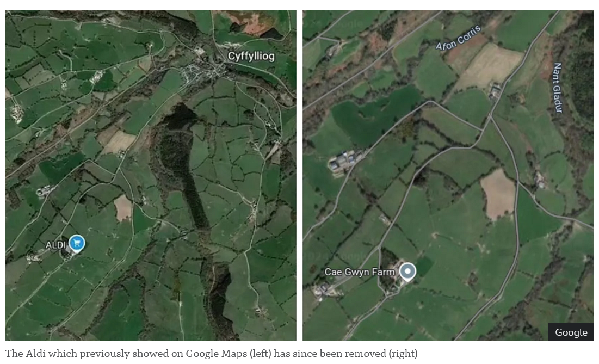Open the right satellite map image
This screenshot has height=364, width=599.
tap(448, 175)
